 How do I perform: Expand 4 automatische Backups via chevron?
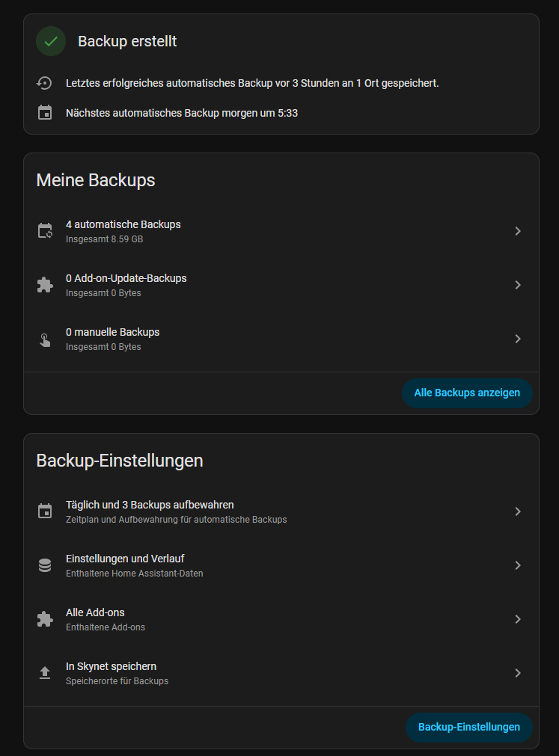[517, 231]
